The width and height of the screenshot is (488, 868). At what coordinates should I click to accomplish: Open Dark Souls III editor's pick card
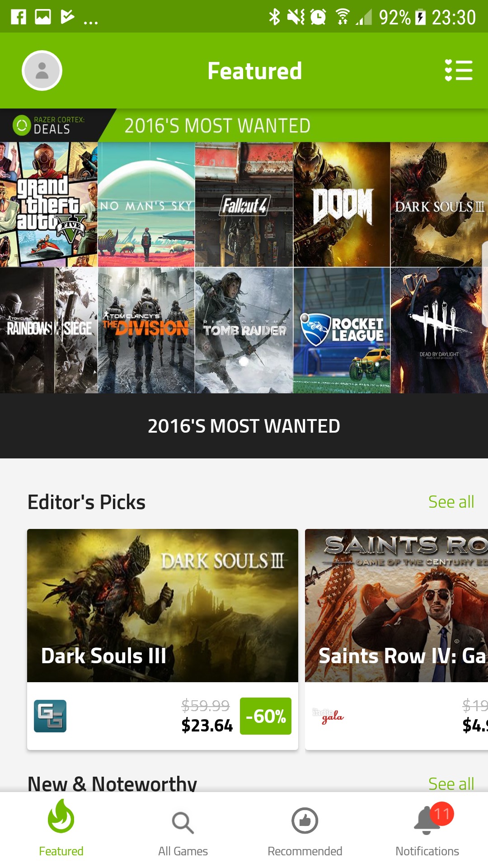(163, 639)
